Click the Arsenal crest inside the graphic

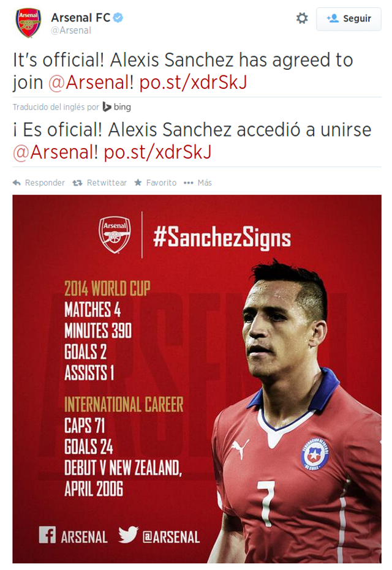pos(115,236)
